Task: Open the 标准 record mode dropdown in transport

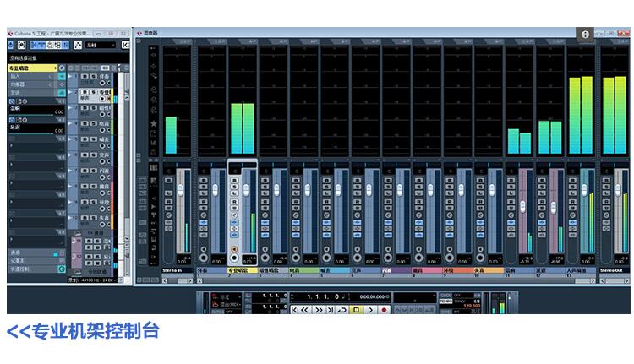Action: coord(227,296)
